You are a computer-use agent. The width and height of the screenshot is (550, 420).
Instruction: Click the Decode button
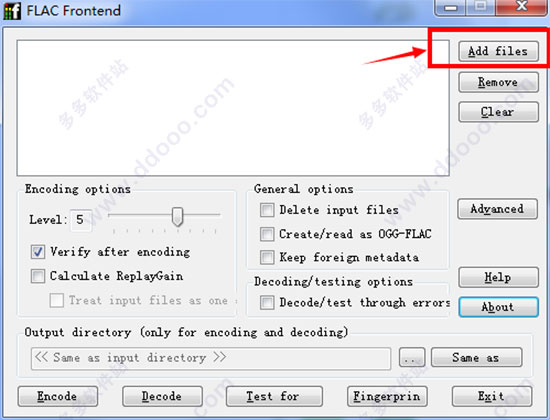click(162, 396)
